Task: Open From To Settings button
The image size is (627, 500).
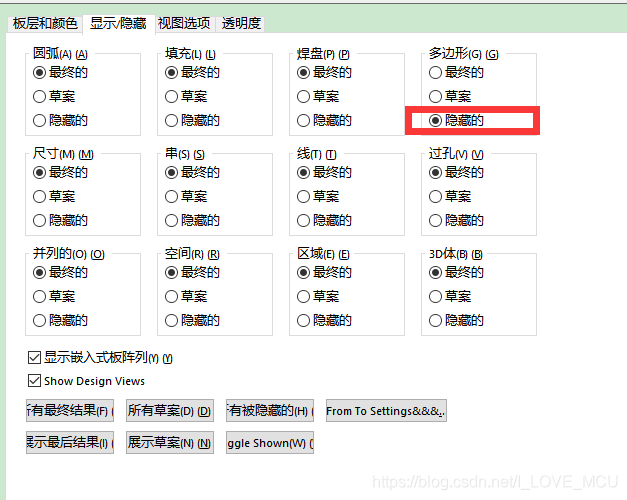Action: (x=386, y=410)
